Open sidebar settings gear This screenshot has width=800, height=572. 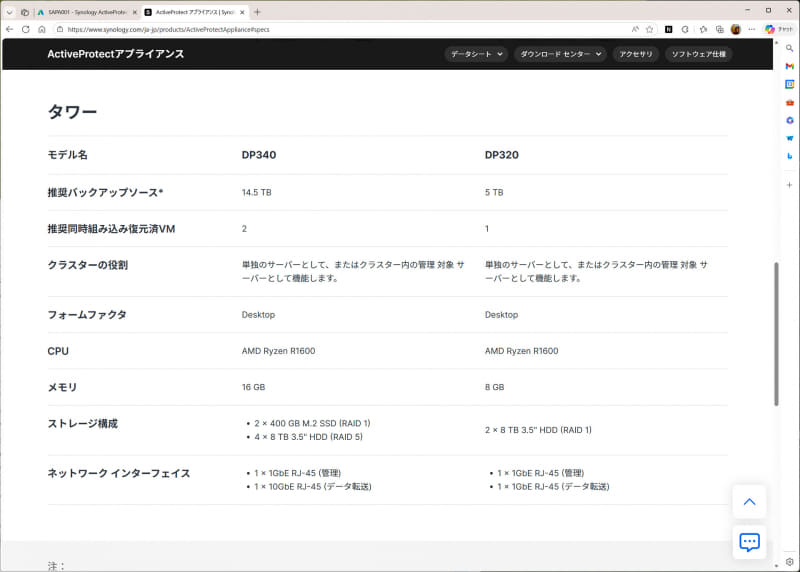click(789, 562)
